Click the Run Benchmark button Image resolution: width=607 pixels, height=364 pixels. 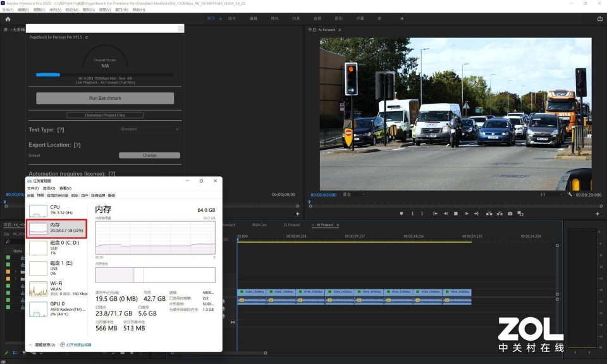pos(105,99)
